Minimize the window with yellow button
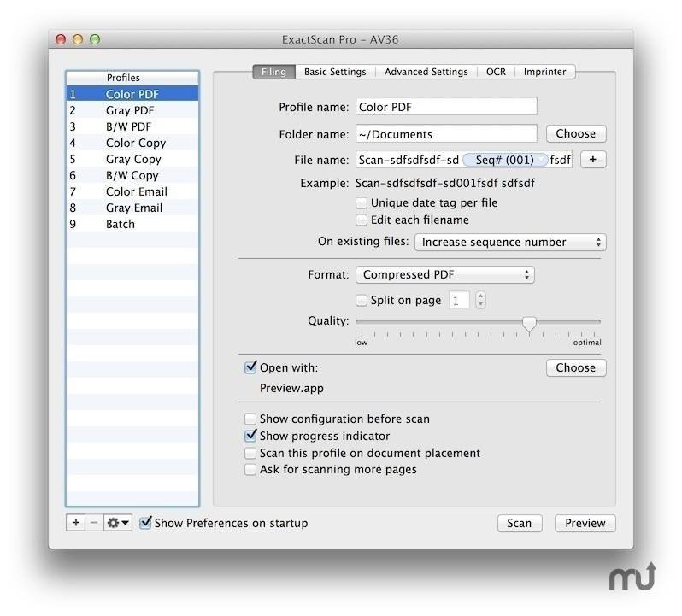This screenshot has height=616, width=682. click(x=78, y=39)
